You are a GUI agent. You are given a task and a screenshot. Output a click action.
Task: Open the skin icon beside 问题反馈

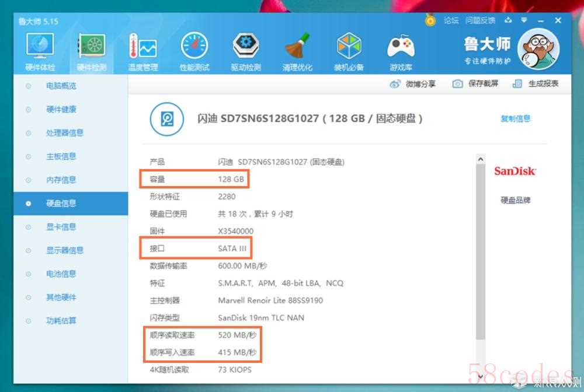509,20
